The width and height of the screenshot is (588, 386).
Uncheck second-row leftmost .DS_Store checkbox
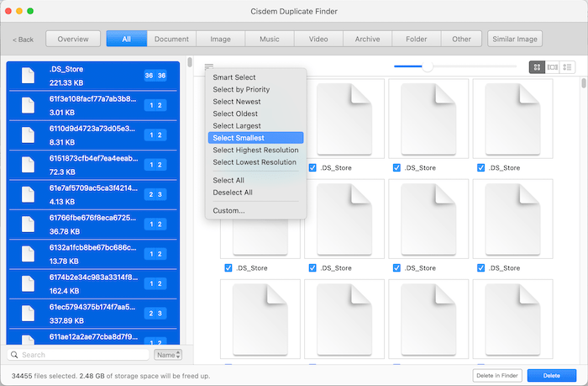click(x=228, y=267)
